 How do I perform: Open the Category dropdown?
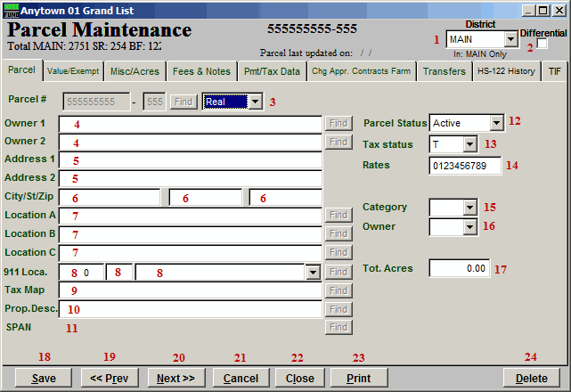point(469,208)
